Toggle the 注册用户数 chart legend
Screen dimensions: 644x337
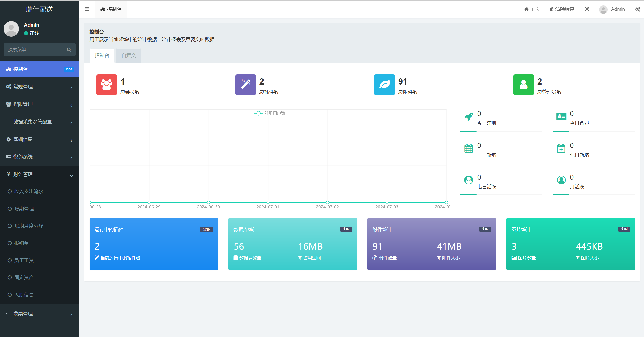pos(270,113)
